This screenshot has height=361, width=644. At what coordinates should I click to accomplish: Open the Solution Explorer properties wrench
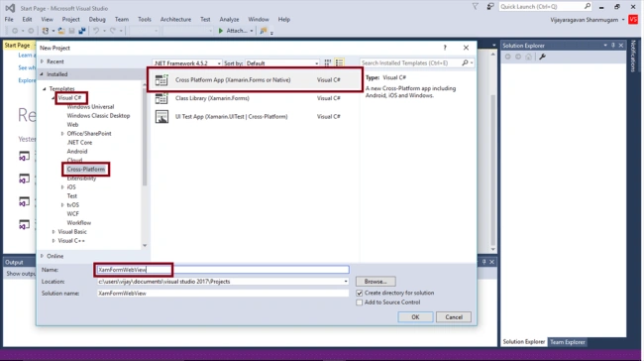tap(543, 57)
